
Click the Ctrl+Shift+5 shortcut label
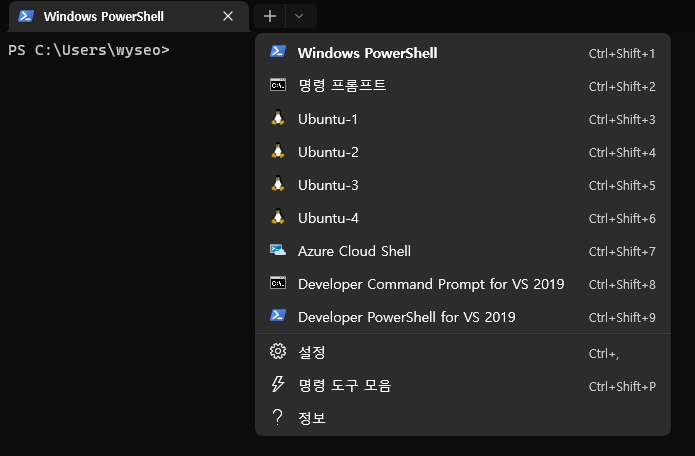(x=622, y=186)
